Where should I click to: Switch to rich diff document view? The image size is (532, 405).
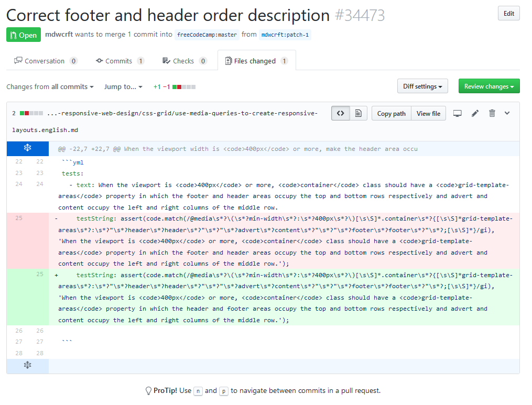click(x=359, y=113)
